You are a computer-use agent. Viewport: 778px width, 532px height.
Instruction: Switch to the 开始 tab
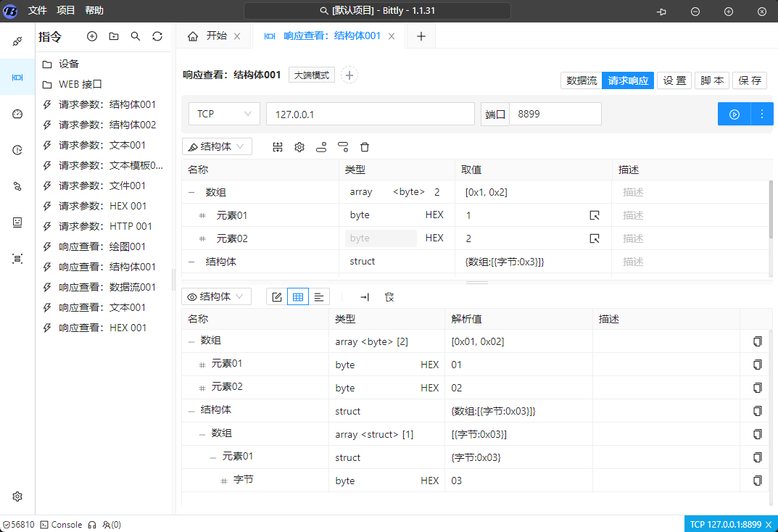(x=213, y=36)
